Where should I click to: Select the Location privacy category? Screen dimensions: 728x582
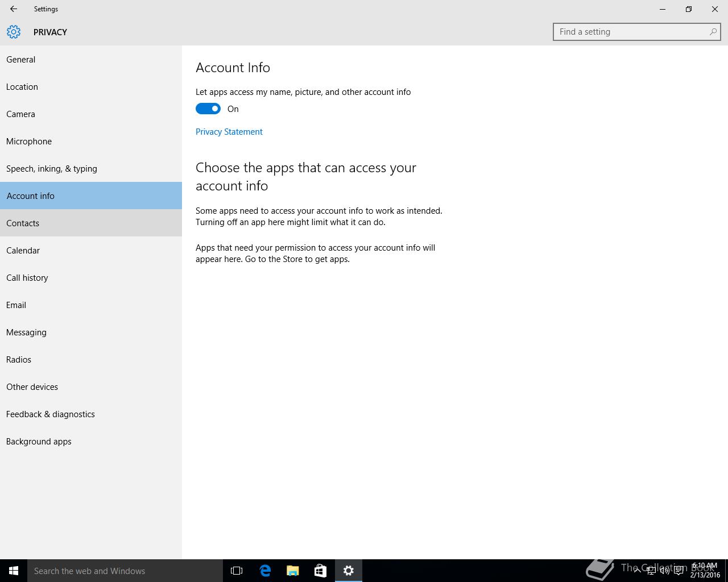[22, 87]
